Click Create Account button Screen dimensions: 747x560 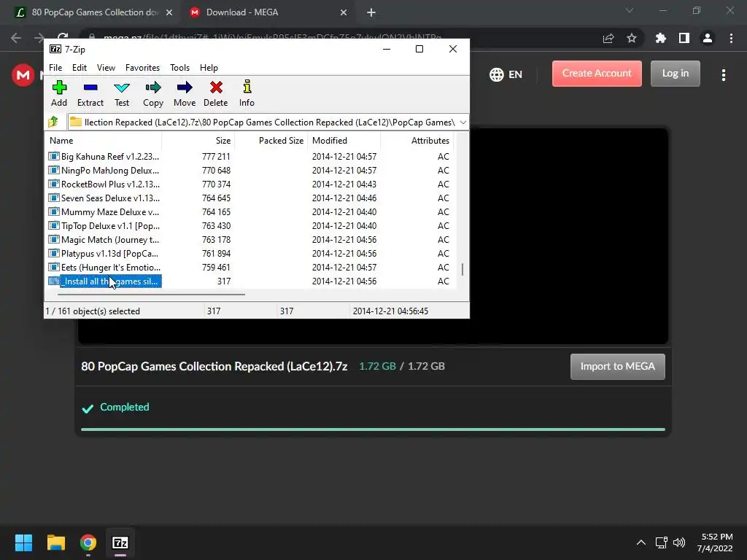click(x=597, y=74)
